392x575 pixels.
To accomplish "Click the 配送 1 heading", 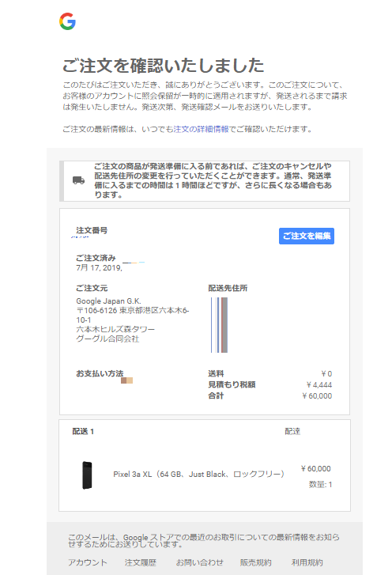I will pos(83,431).
